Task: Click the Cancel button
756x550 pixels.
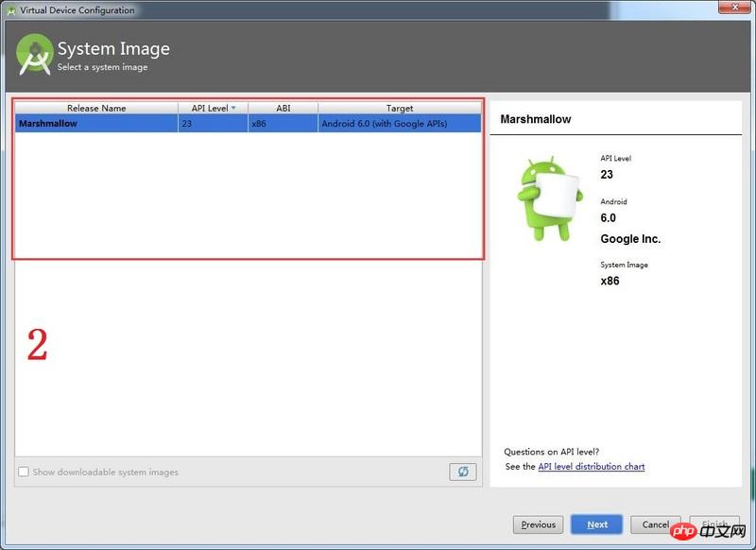Action: click(655, 524)
